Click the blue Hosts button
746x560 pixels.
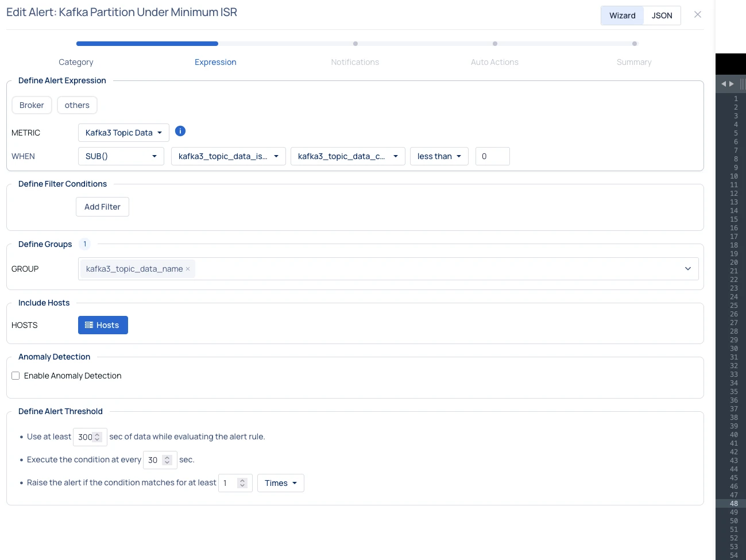(x=103, y=325)
